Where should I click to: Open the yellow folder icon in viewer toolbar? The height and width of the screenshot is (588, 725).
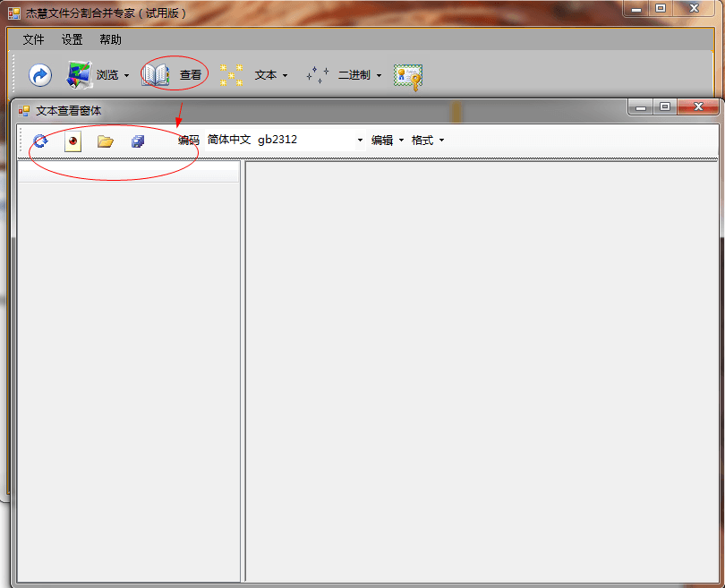click(x=106, y=141)
